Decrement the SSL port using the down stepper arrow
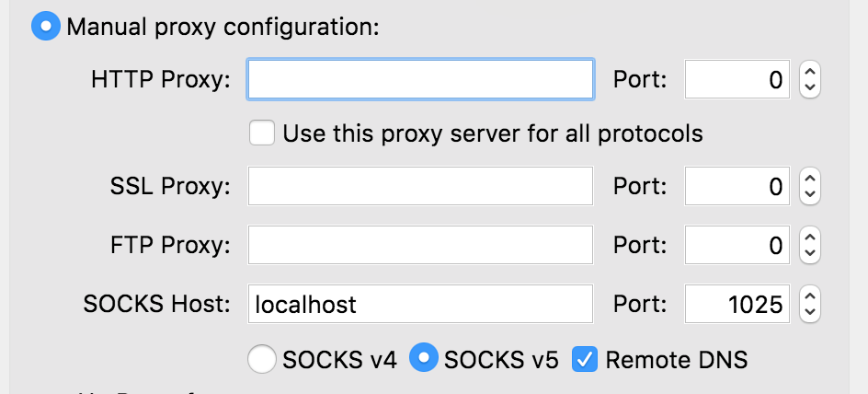The width and height of the screenshot is (868, 394). (x=809, y=195)
